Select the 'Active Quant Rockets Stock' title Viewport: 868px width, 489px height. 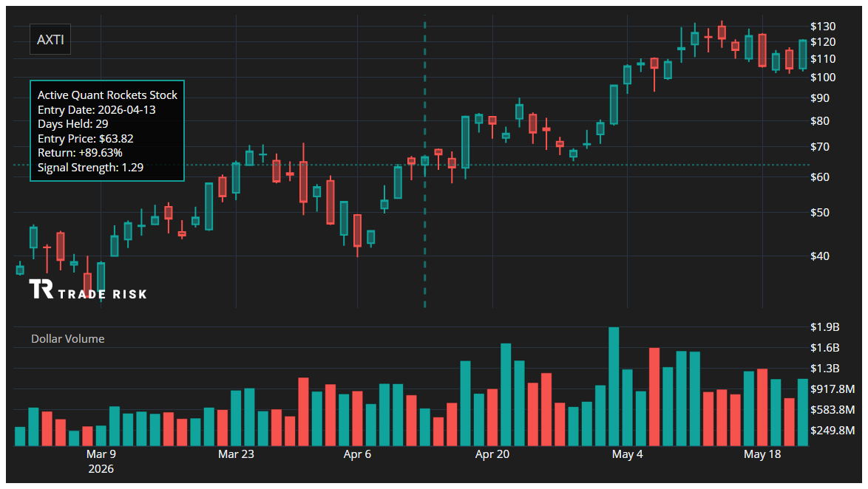(x=107, y=95)
